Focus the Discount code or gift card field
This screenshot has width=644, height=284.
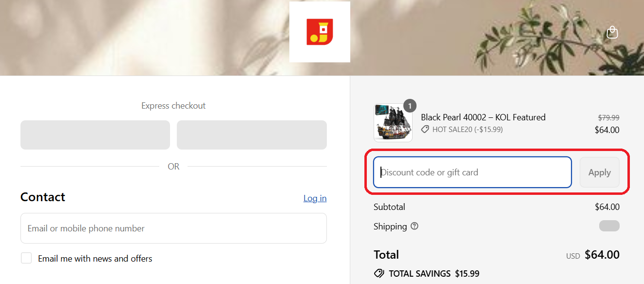(472, 172)
